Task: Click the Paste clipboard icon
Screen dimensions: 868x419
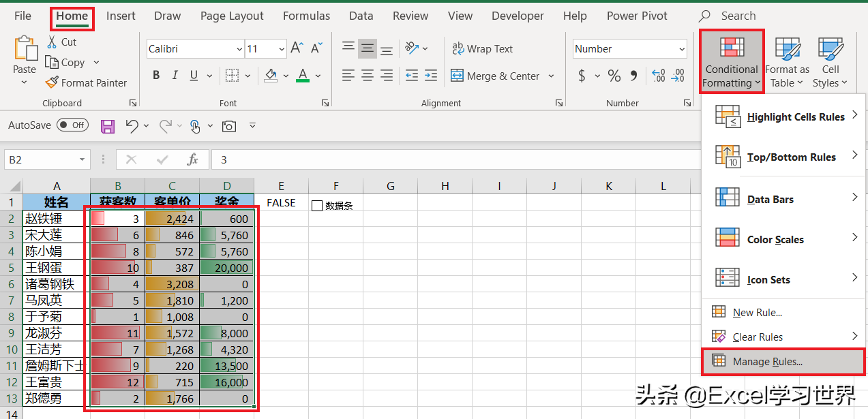Action: [x=25, y=49]
